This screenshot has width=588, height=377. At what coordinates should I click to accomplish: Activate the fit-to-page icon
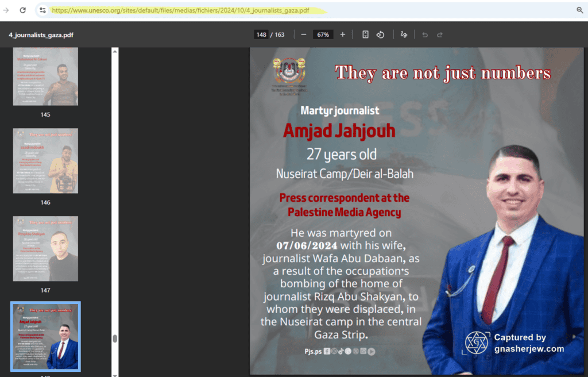pyautogui.click(x=365, y=34)
